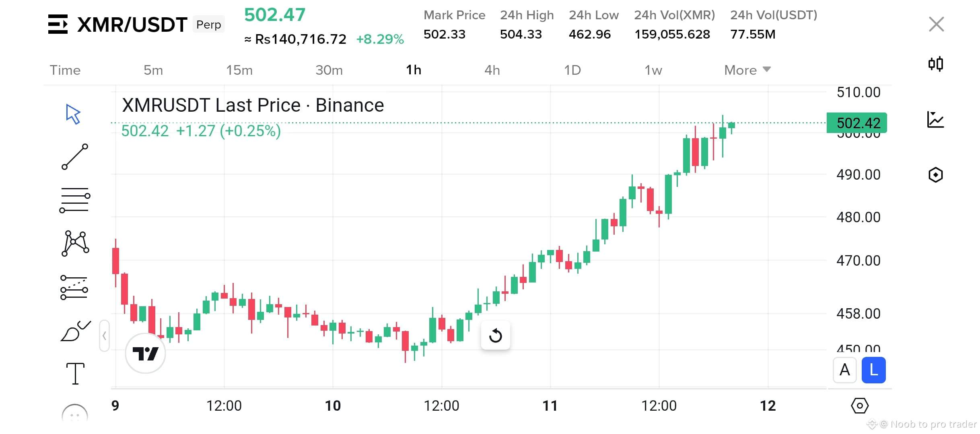Open the Fibonacci/horizontal lines tool
980x434 pixels.
(x=75, y=199)
